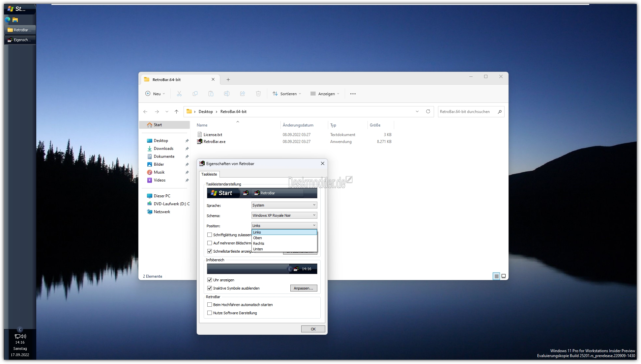Open the Sprache dropdown
The image size is (641, 364).
point(284,205)
